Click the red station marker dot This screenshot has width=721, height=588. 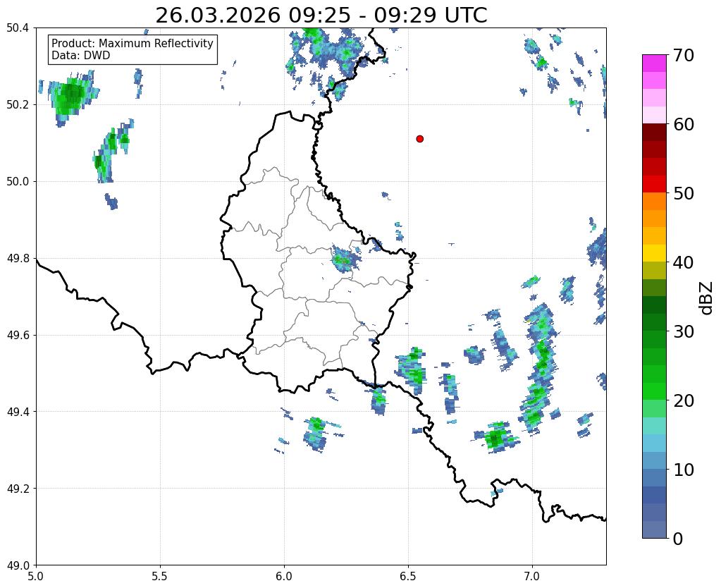419,139
